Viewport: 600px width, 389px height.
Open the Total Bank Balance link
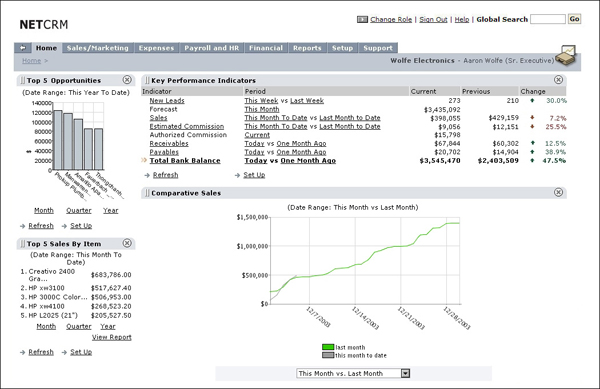click(185, 161)
